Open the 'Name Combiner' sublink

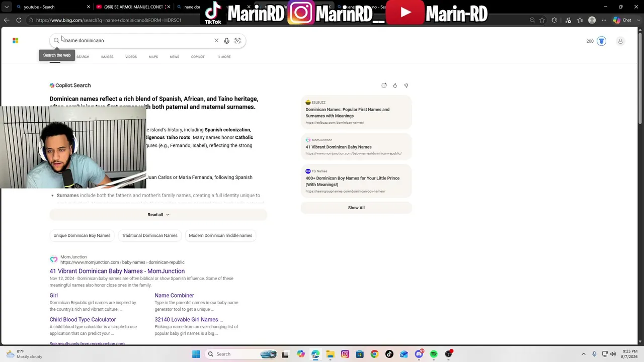tap(174, 296)
